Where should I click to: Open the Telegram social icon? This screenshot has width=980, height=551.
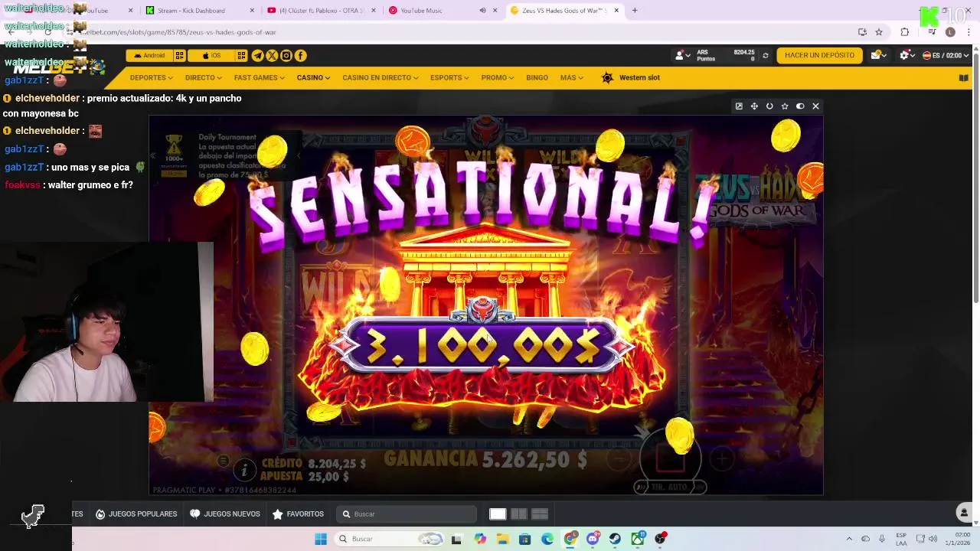[257, 55]
